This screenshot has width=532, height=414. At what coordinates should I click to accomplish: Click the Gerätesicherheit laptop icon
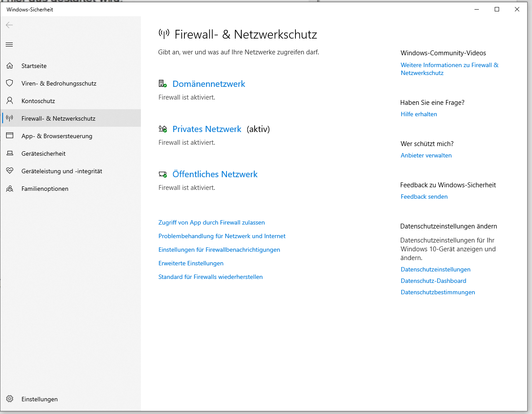point(10,153)
